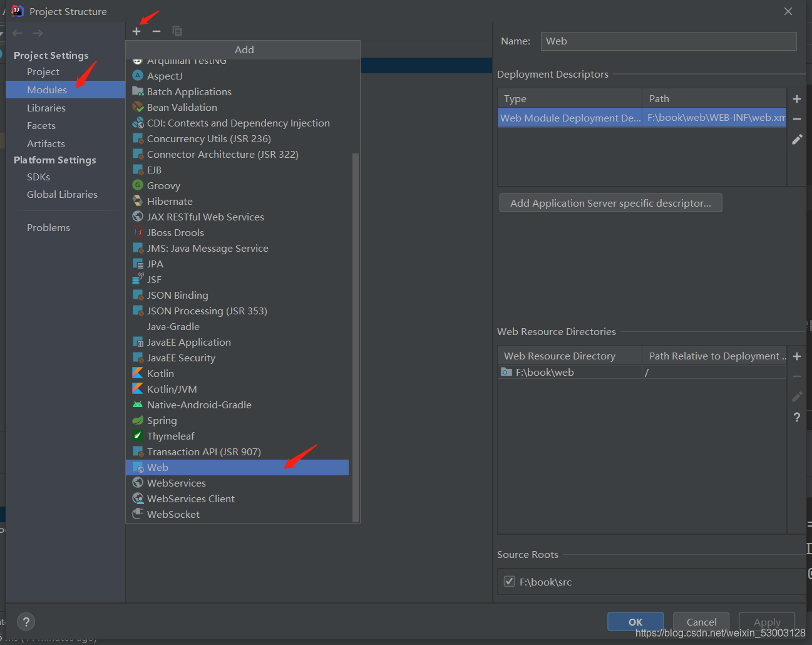Click the back navigation arrow in Project Structure

coord(17,33)
